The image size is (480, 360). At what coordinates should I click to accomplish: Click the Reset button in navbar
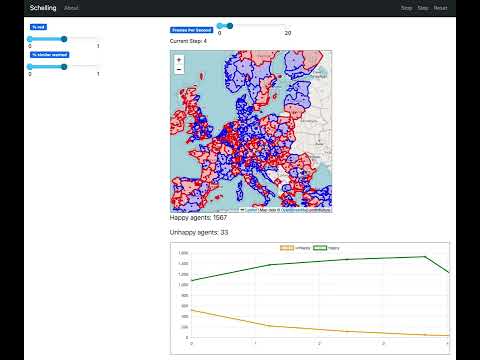[440, 8]
